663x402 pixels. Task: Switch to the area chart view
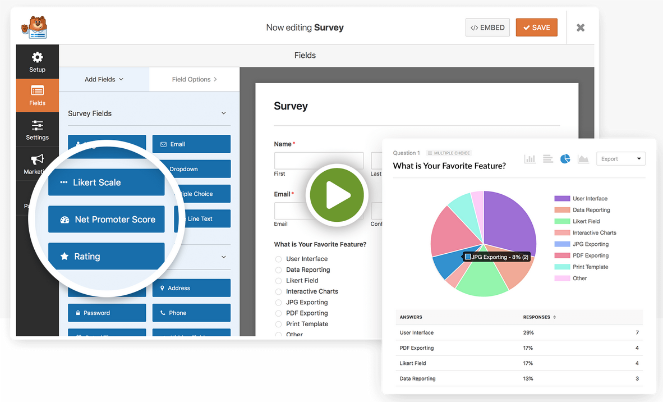[582, 159]
